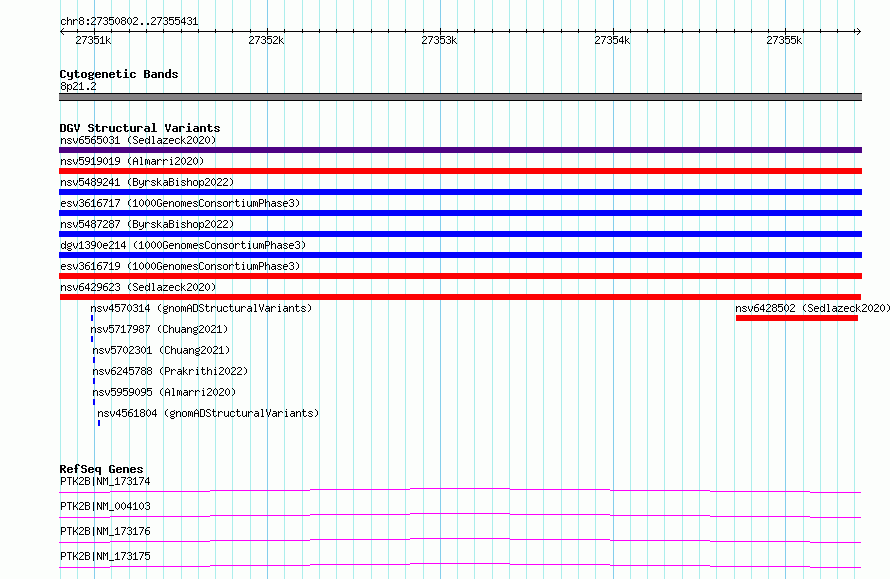The image size is (890, 579).
Task: Select the dark purple nsv6565031 variant bar
Action: point(460,150)
